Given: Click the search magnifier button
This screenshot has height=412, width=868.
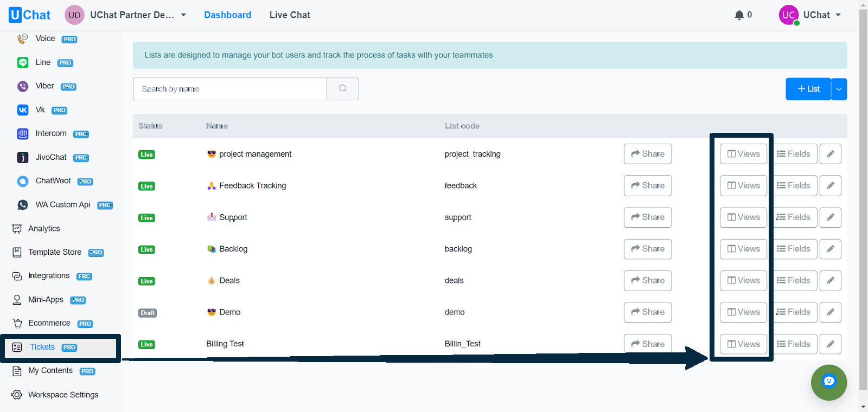Looking at the screenshot, I should click(x=343, y=88).
